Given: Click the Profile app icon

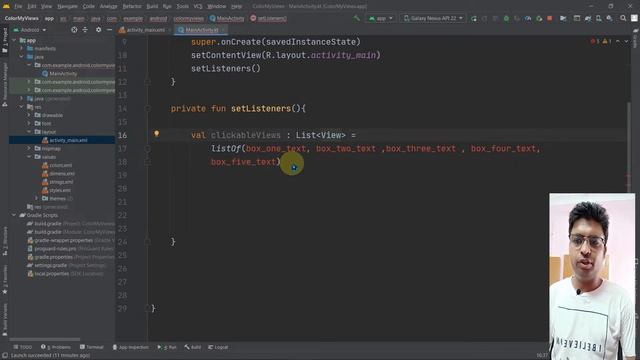Looking at the screenshot, I should tap(528, 18).
